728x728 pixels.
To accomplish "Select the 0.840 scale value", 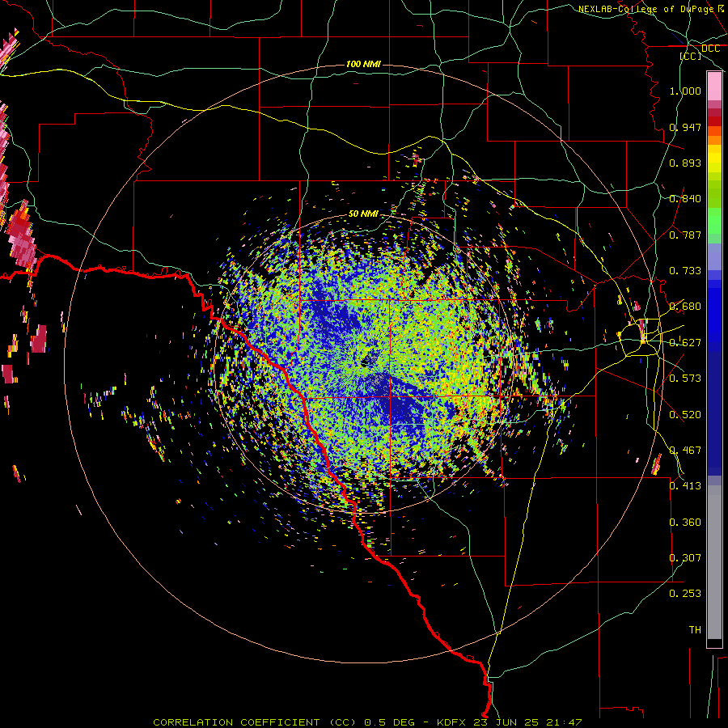I will pos(685,199).
